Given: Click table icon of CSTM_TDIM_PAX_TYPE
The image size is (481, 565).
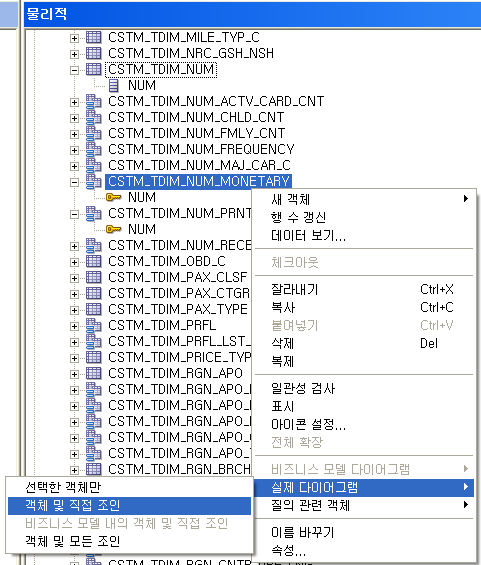Looking at the screenshot, I should tap(94, 309).
